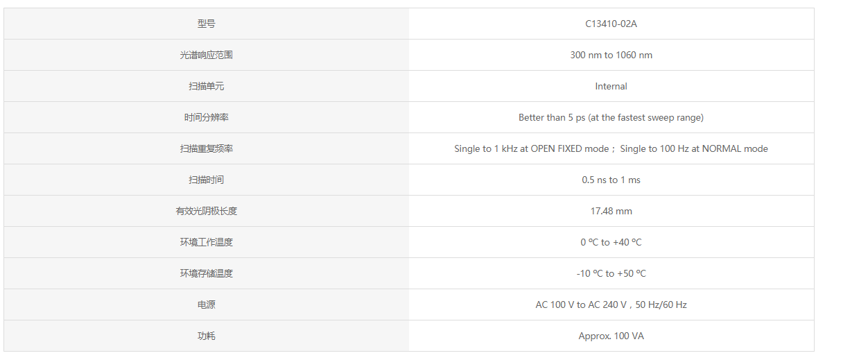Click the 扫描单元 label
This screenshot has width=868, height=360.
tap(206, 86)
